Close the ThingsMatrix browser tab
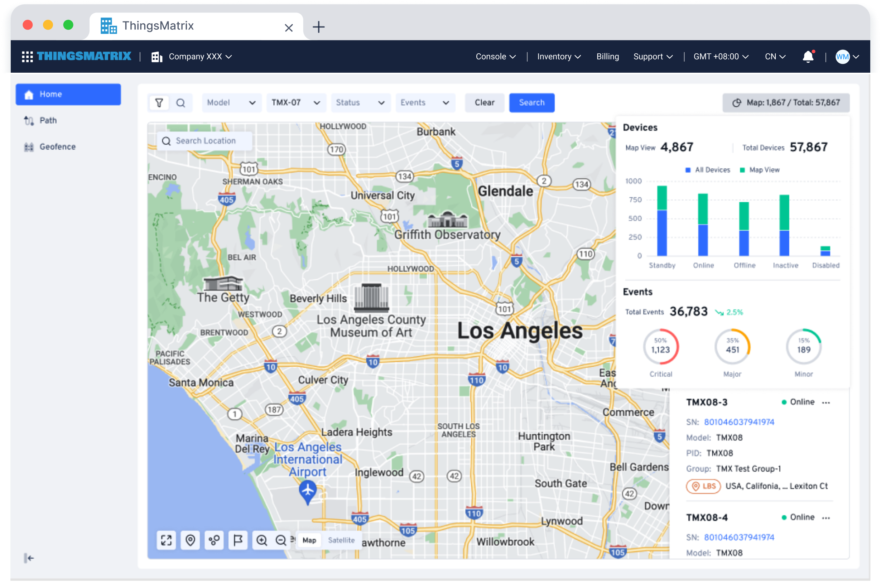 (x=288, y=28)
